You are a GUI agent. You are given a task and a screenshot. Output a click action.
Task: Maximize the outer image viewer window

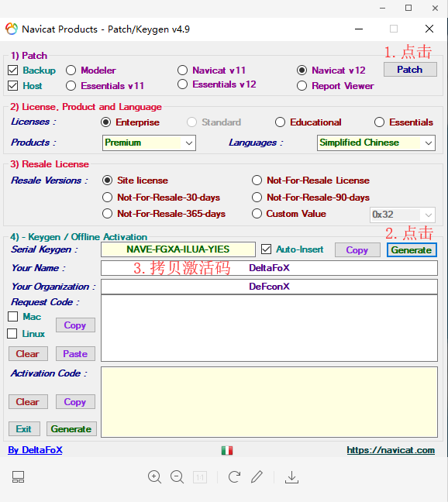[x=408, y=8]
